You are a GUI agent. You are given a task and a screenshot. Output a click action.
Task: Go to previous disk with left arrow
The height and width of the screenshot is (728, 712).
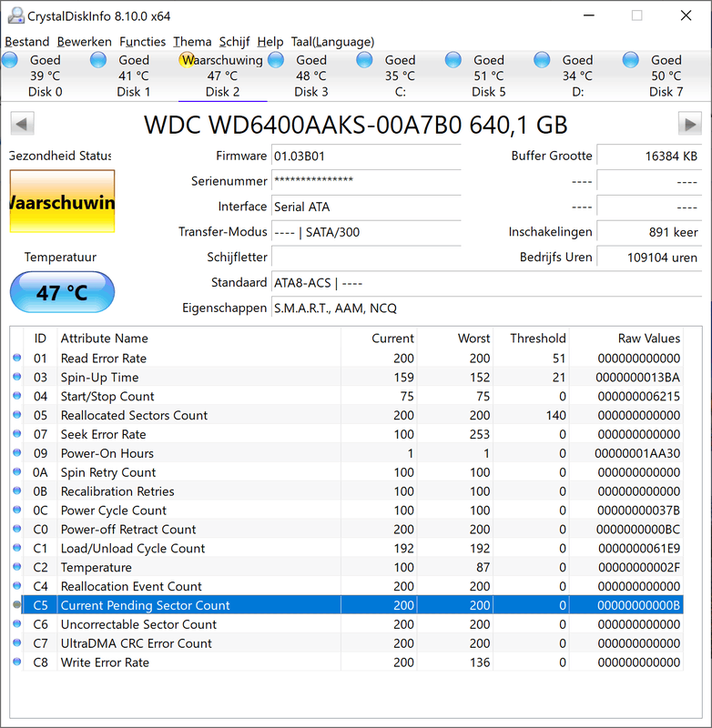click(x=22, y=124)
